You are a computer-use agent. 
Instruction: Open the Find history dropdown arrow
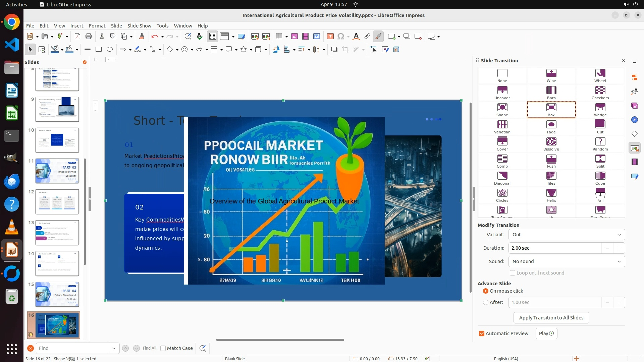pos(114,348)
